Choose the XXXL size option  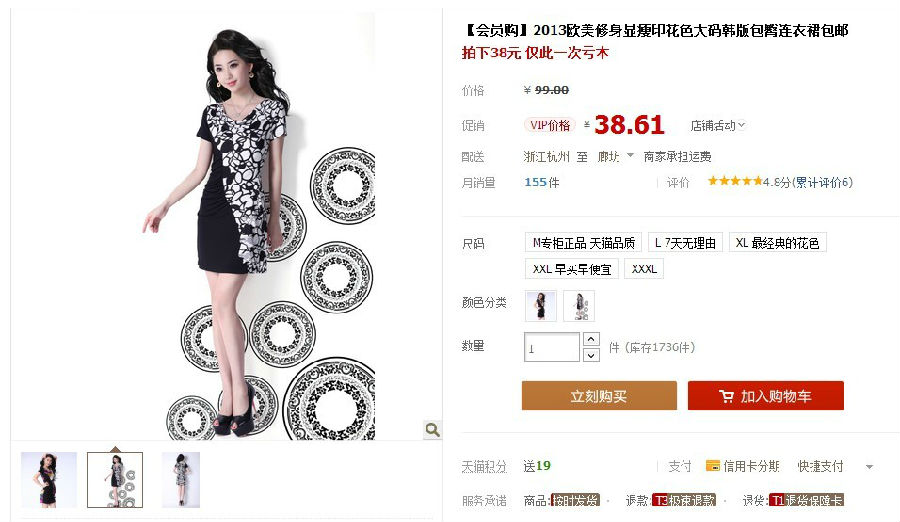(x=644, y=269)
